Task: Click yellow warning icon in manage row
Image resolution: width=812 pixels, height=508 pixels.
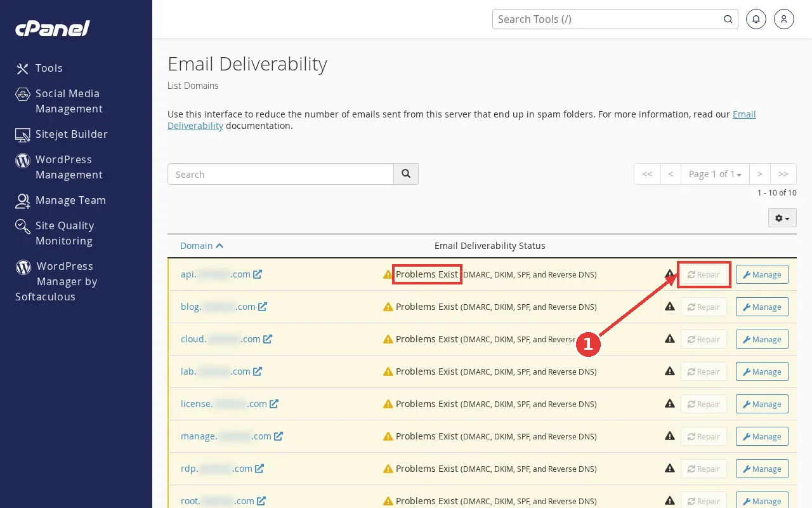Action: tap(388, 436)
